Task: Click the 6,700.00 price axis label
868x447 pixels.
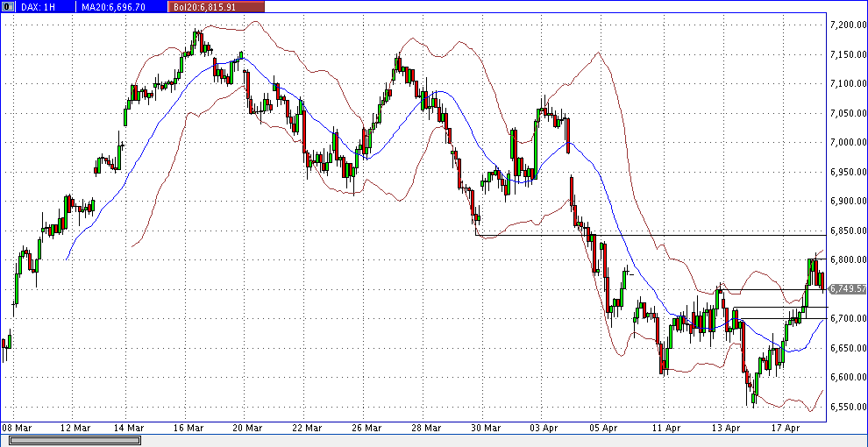Action: tap(848, 318)
